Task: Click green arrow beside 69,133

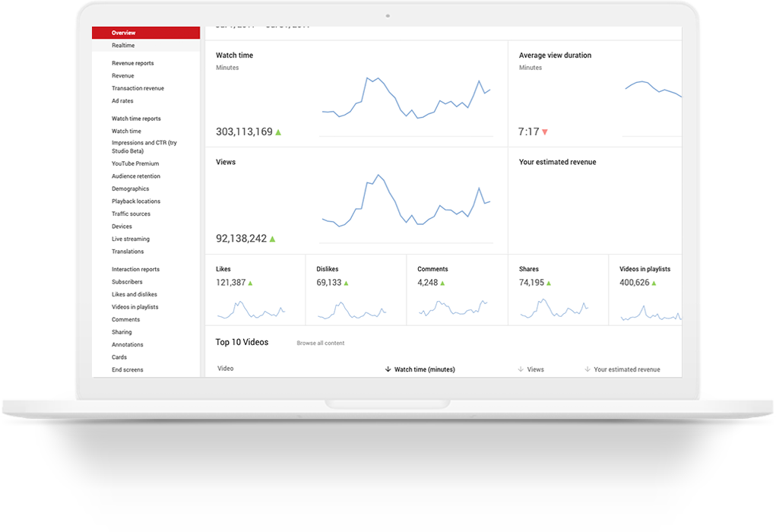Action: coord(347,283)
